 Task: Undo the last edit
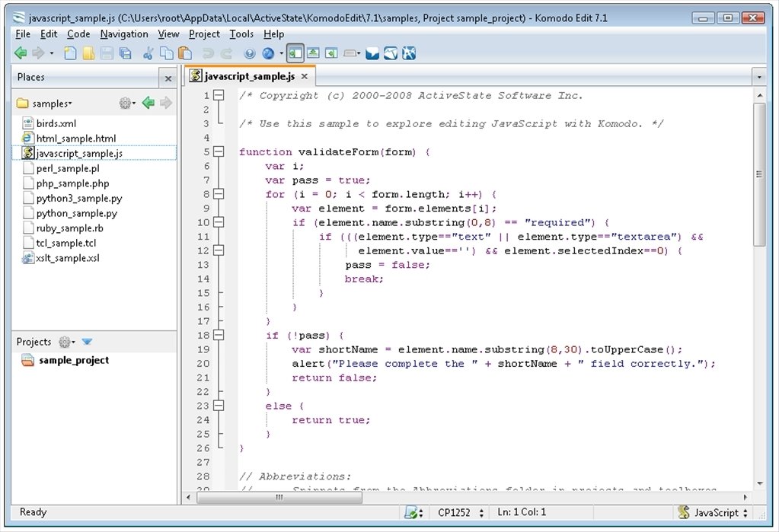pyautogui.click(x=208, y=53)
